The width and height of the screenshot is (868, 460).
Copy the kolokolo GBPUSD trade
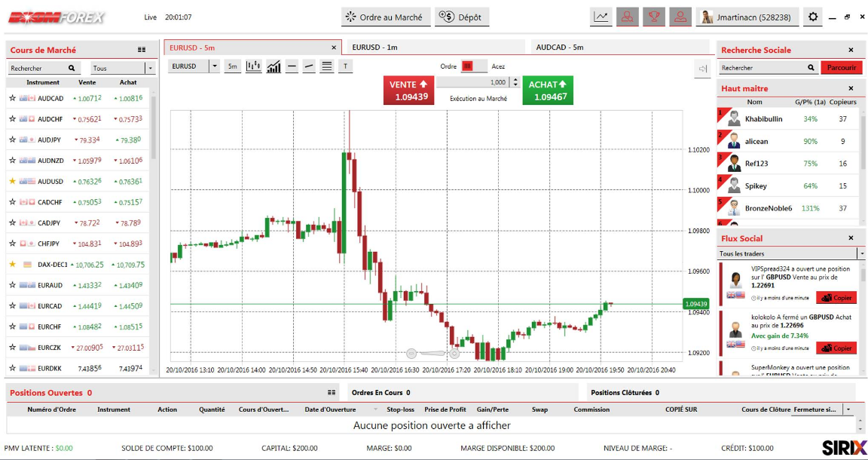(x=836, y=348)
